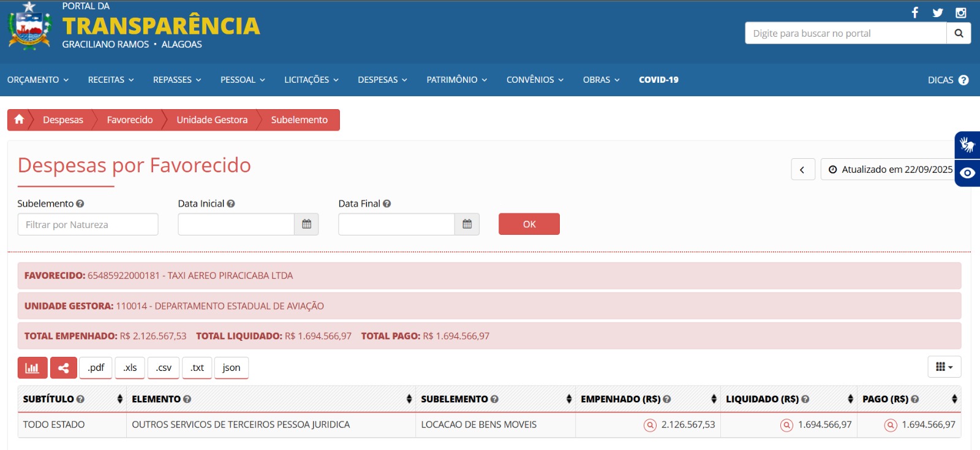This screenshot has width=980, height=450.
Task: Go to Despesas breadcrumb
Action: tap(63, 120)
